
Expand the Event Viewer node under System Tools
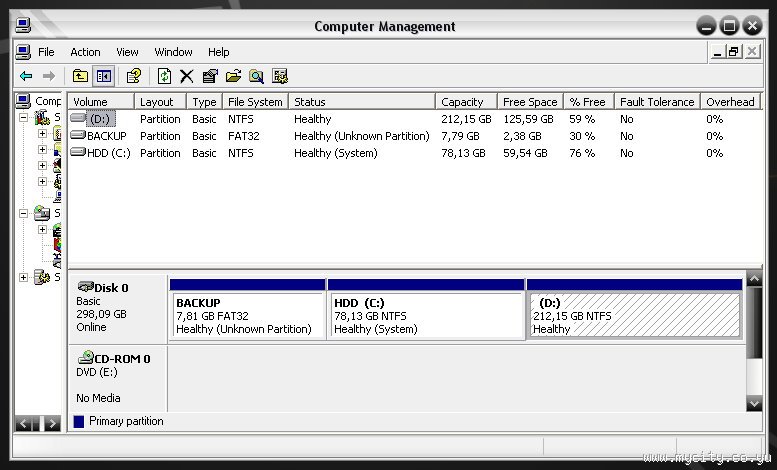43,133
